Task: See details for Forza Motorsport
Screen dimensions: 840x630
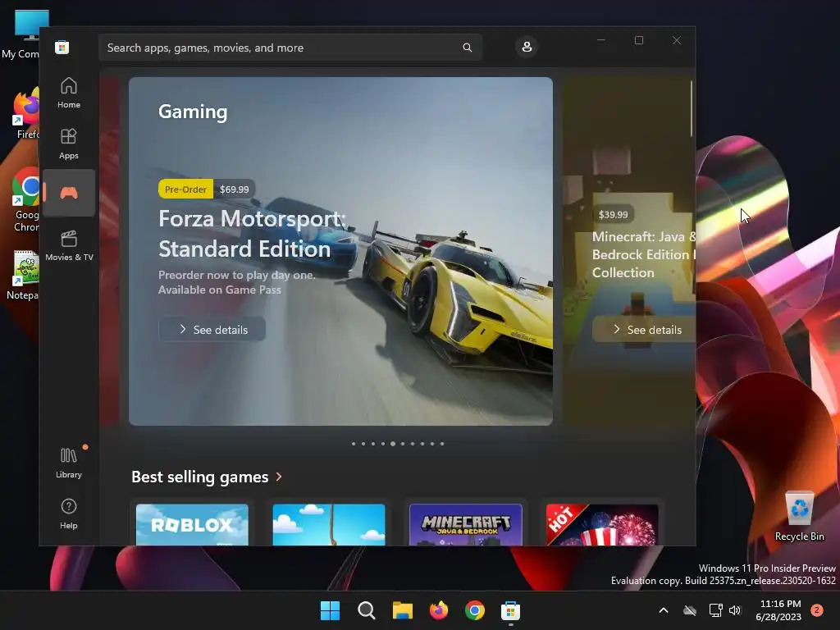Action: (212, 330)
